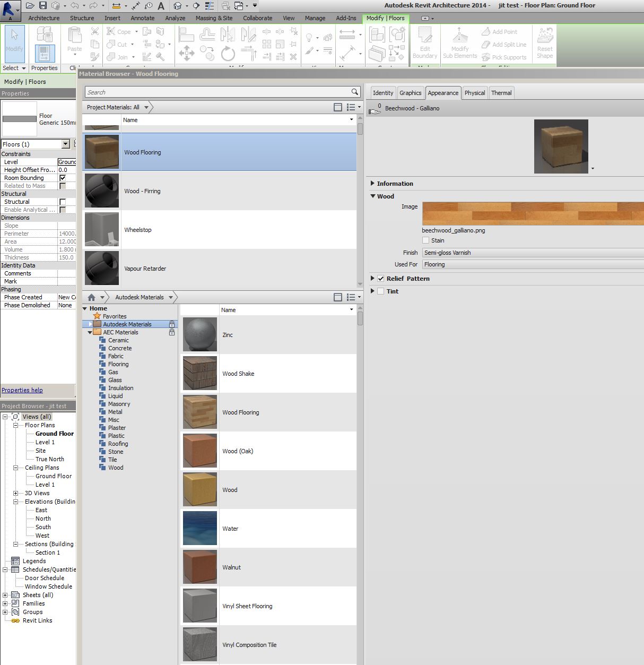
Task: Click the Undo arrow icon
Action: point(74,5)
